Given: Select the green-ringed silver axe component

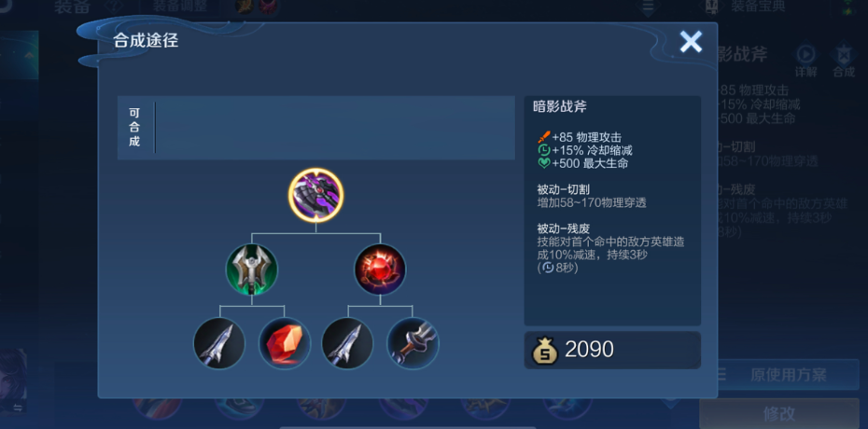Looking at the screenshot, I should (252, 270).
